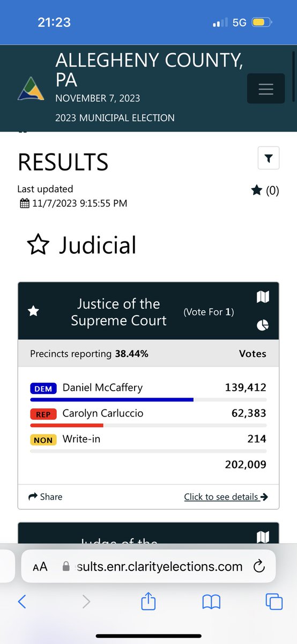Go back in Safari
297x644 pixels.
[22, 602]
